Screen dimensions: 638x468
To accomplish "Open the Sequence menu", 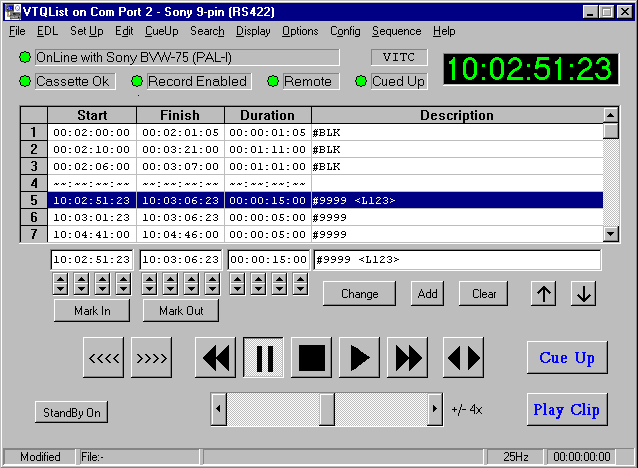I will (x=396, y=31).
